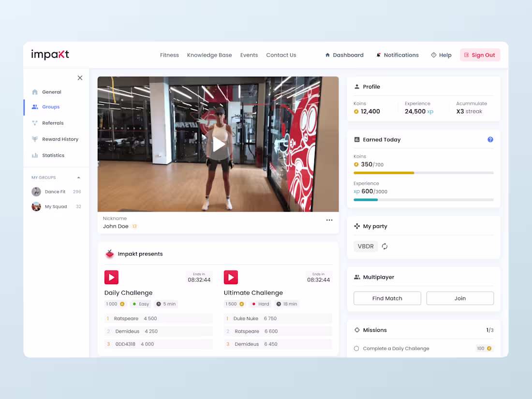
Task: Open the video options three-dot menu
Action: tap(329, 220)
